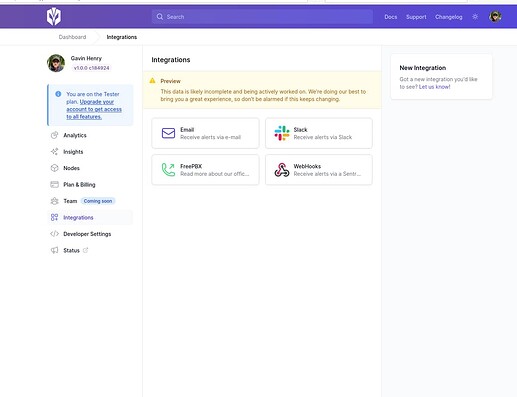
Task: Click the external link icon beside Status
Action: click(85, 250)
